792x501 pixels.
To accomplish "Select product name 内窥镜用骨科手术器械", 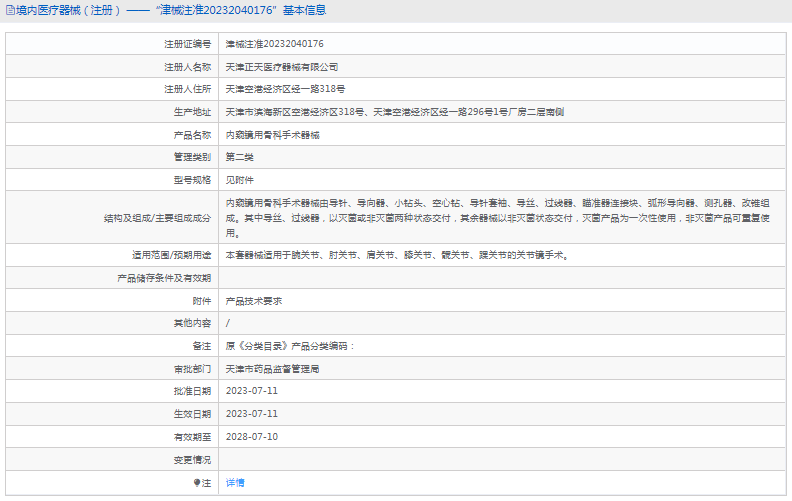I will (272, 135).
